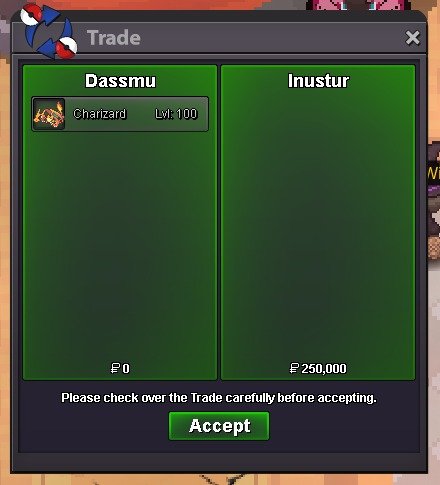Click the Accept trade button
Image resolution: width=440 pixels, height=485 pixels.
point(219,426)
